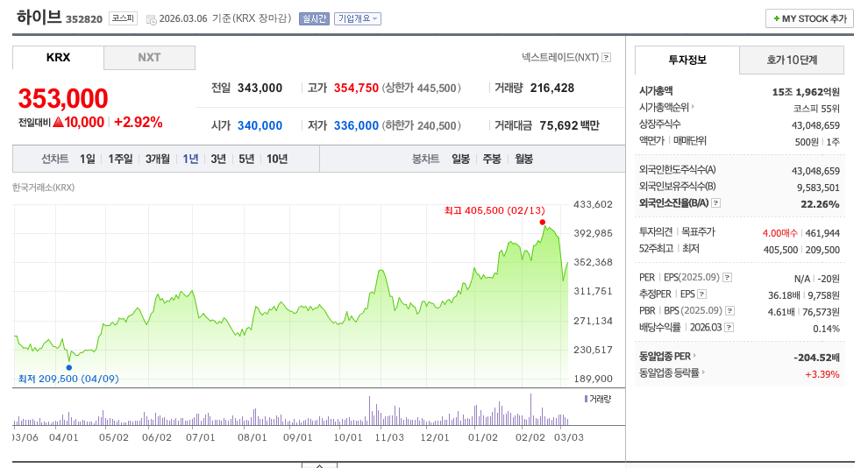868x468 pixels.
Task: Click the 선차트 label
Action: pos(55,160)
